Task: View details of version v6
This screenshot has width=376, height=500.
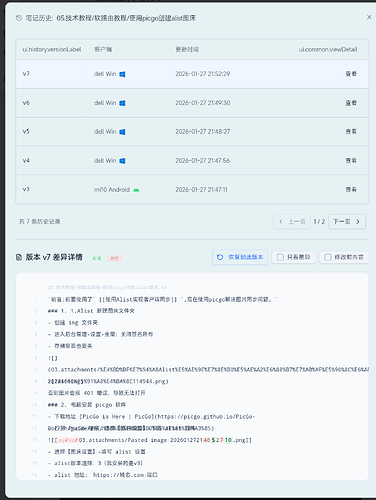Action: point(351,103)
